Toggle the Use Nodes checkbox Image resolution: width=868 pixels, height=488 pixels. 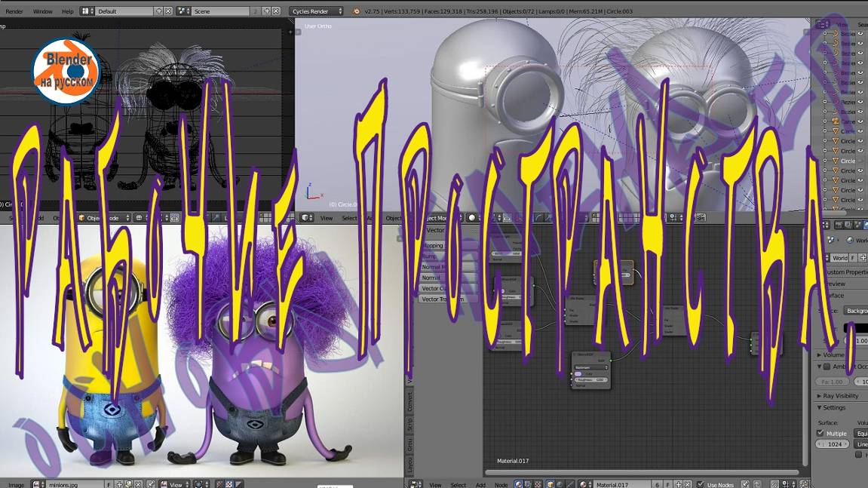pos(701,484)
